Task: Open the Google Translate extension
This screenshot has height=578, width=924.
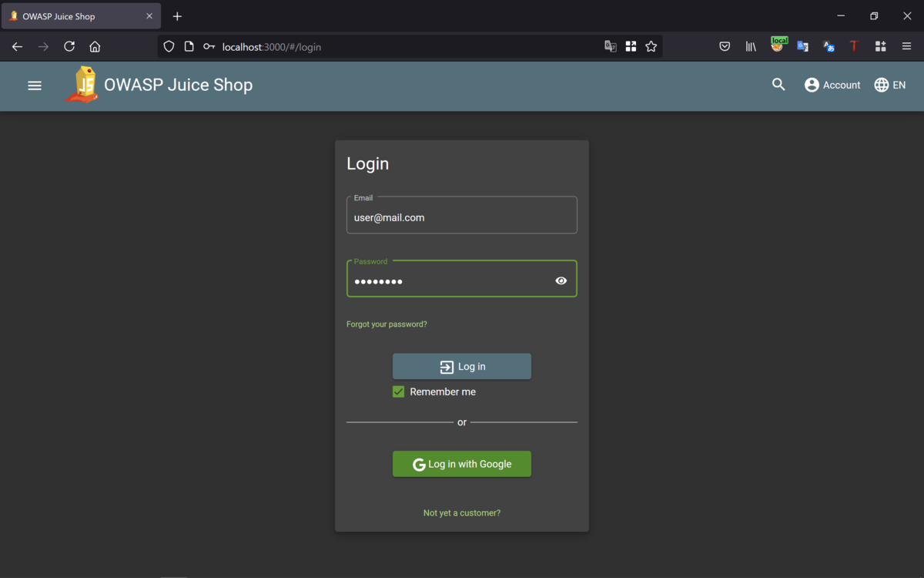Action: coord(802,46)
